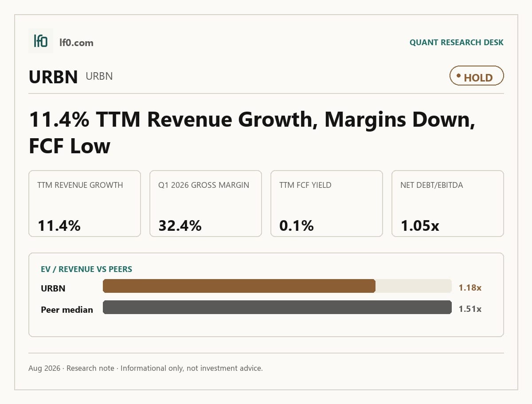Click the 1.05x net debt value
Viewport: 532px width, 404px height.
[420, 226]
